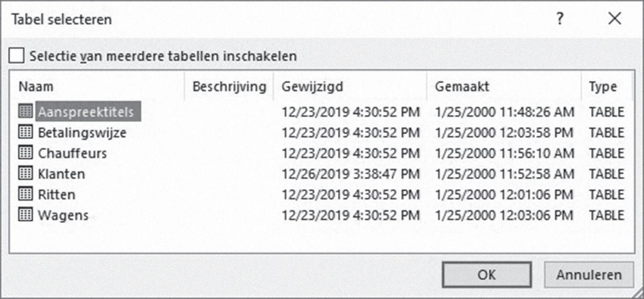644x299 pixels.
Task: Click the Betalingswijze table icon
Action: 25,132
